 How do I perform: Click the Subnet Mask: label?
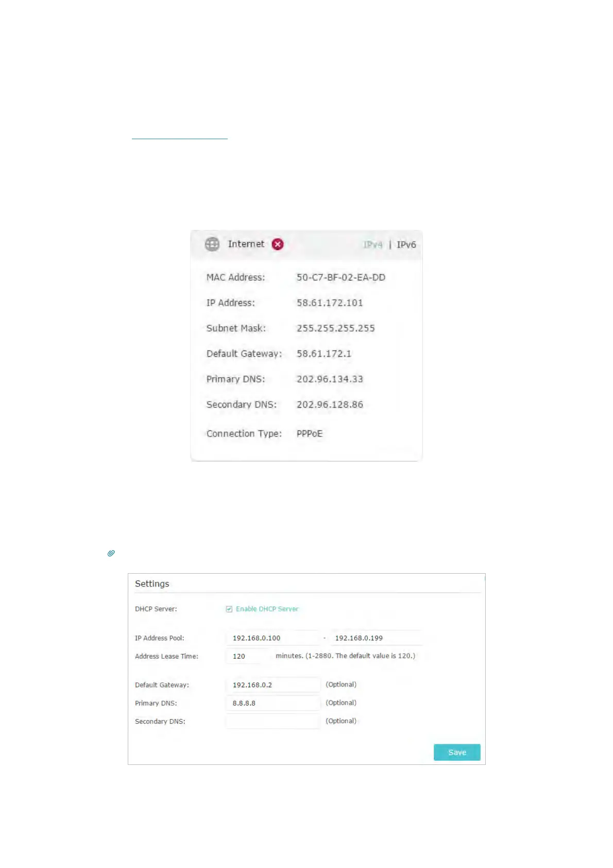(236, 328)
